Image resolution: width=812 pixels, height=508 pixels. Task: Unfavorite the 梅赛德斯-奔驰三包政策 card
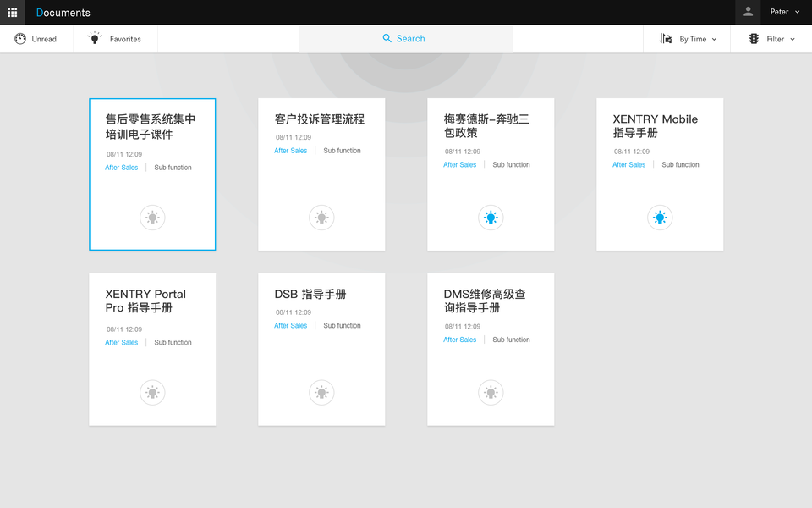click(x=491, y=218)
